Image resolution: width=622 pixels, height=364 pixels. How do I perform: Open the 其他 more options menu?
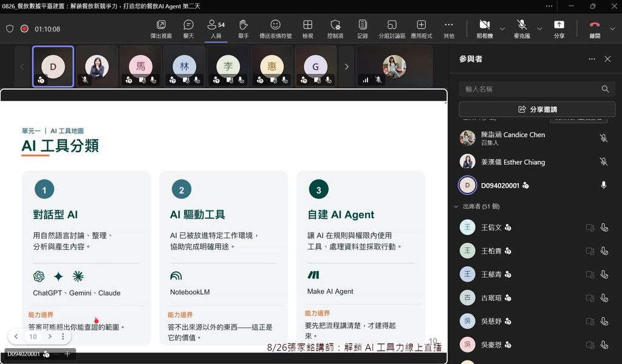point(449,29)
